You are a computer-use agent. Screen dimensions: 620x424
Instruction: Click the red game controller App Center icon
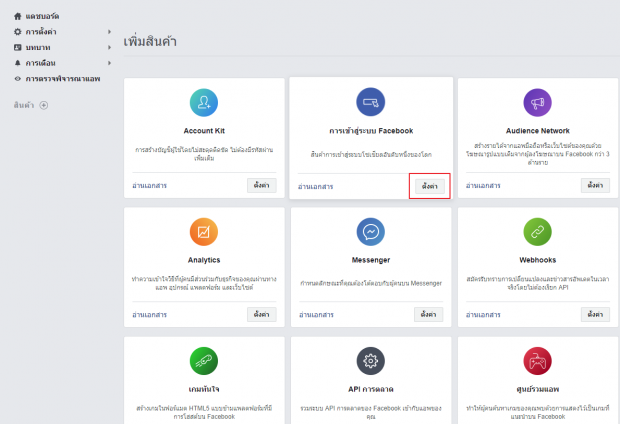537,361
